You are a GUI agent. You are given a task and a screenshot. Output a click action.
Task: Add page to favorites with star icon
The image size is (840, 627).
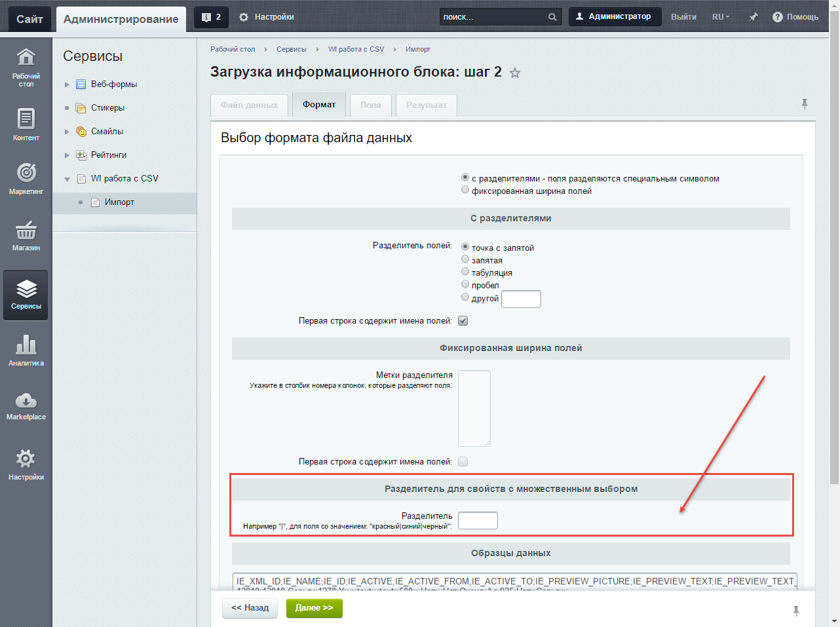point(515,73)
